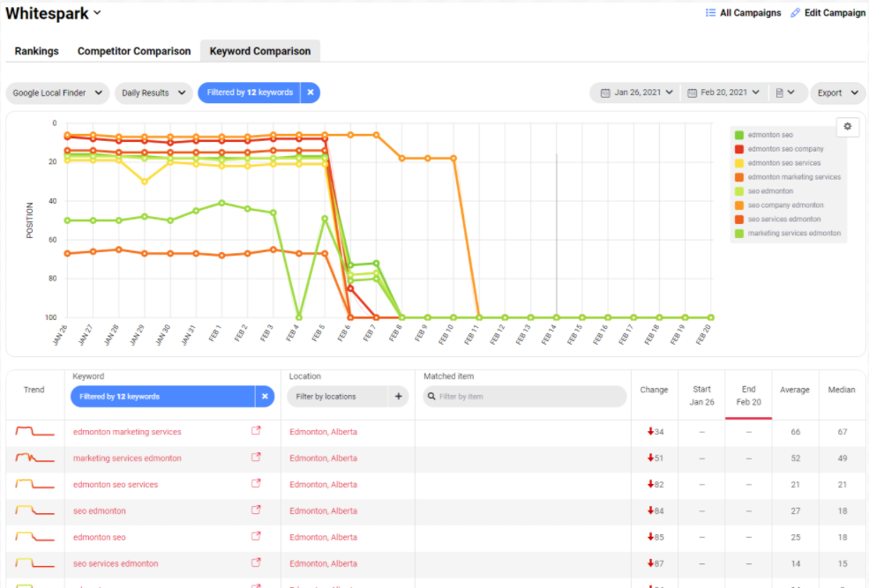Switch to the Rankings tab

[x=37, y=51]
